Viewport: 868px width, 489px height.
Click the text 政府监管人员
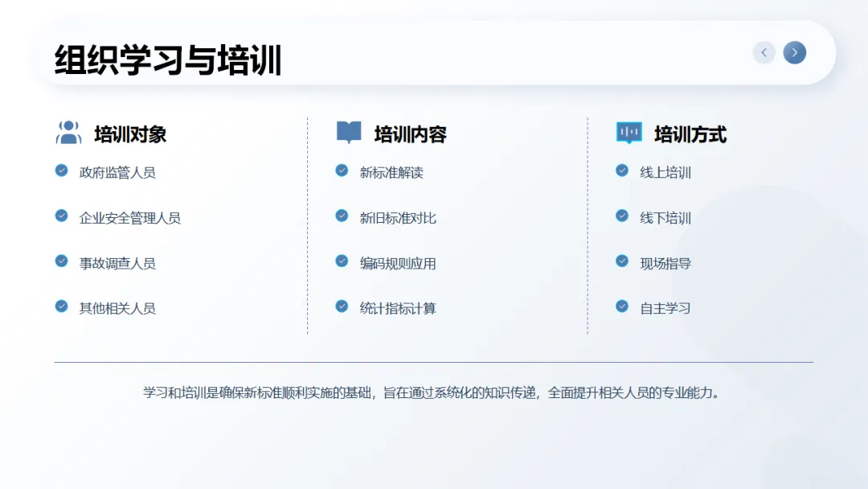tap(117, 173)
